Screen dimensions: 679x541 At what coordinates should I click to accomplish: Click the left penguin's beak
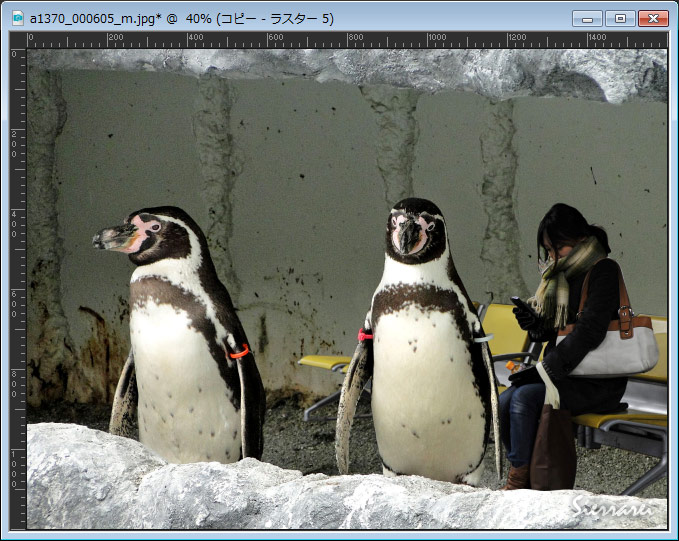click(113, 238)
